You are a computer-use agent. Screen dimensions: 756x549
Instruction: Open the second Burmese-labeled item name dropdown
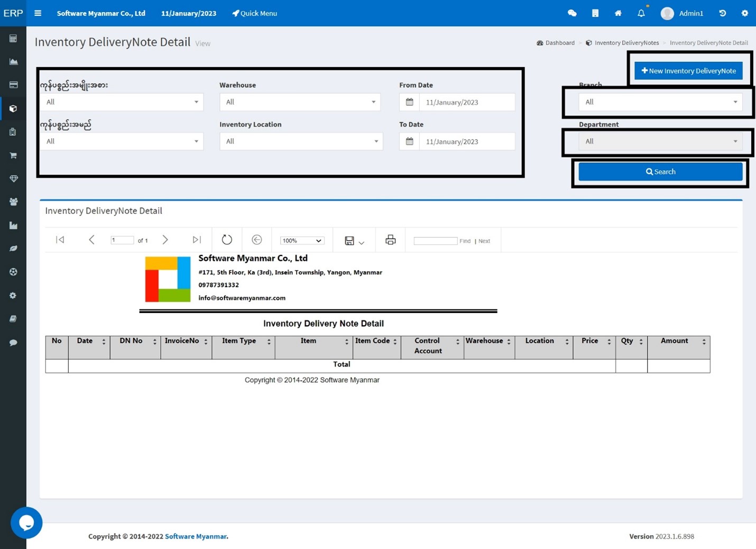[x=122, y=141]
